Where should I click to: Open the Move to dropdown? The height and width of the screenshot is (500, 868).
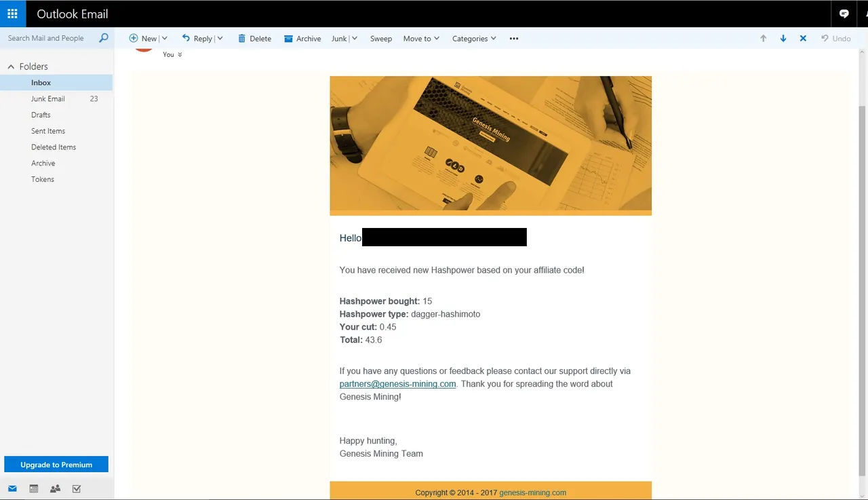click(x=421, y=39)
